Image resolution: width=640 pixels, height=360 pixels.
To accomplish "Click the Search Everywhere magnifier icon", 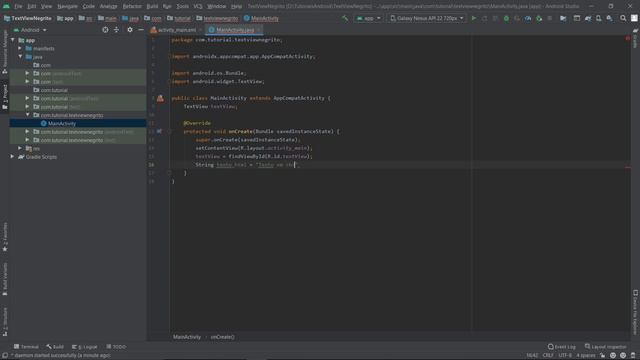I will (x=623, y=18).
